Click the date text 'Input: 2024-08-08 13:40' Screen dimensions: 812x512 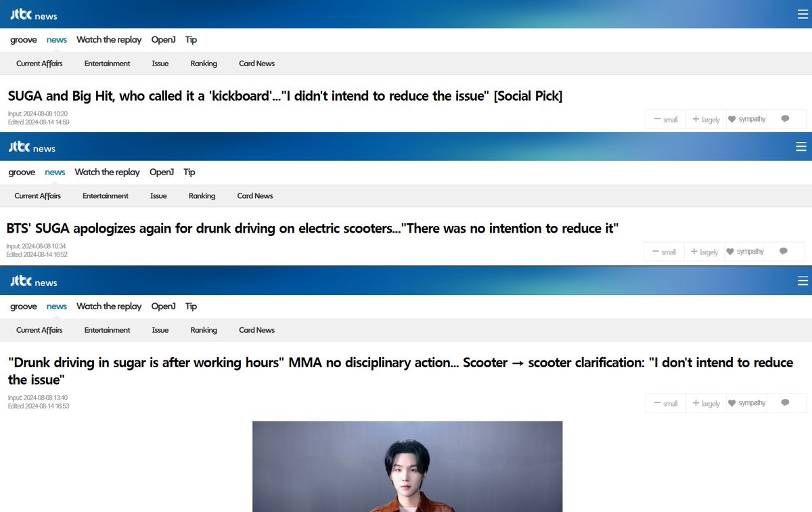(38, 398)
